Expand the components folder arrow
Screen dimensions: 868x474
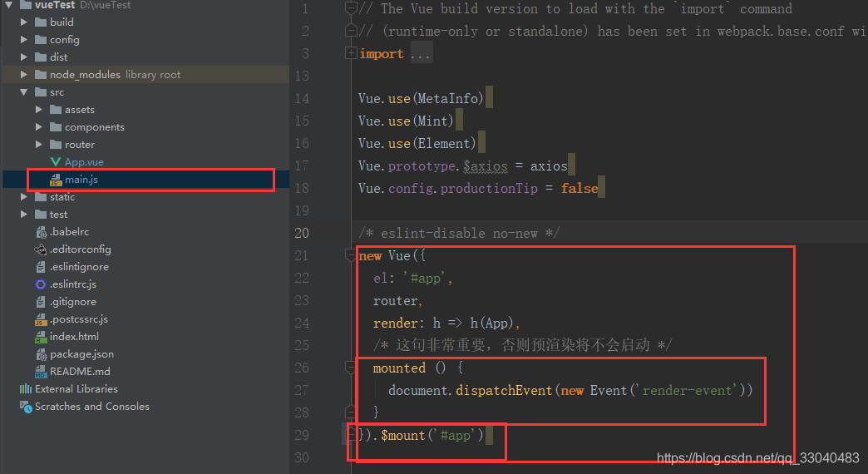tap(39, 126)
